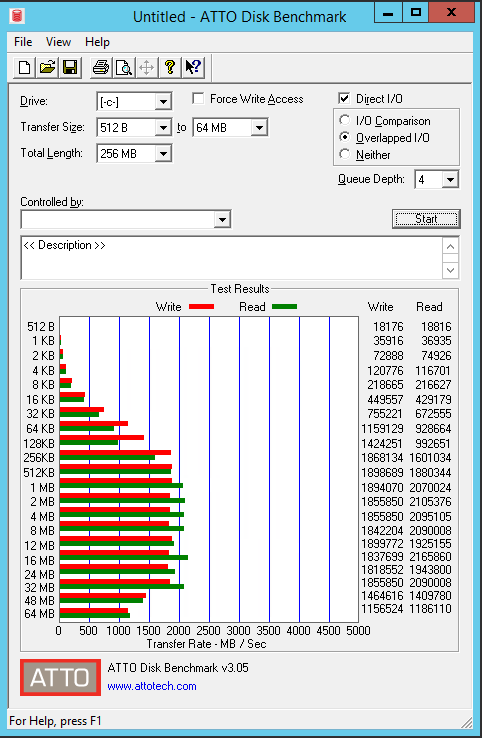This screenshot has width=482, height=738.
Task: Expand the Drive dropdown list
Action: click(x=163, y=102)
